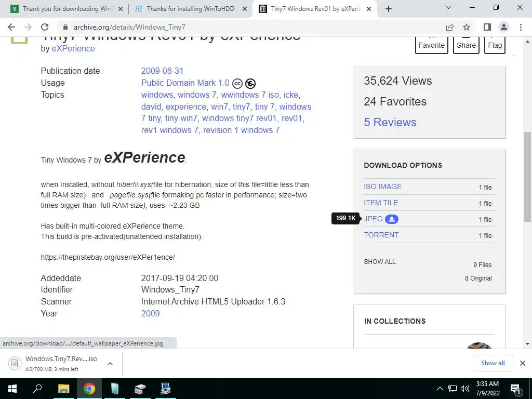Image resolution: width=532 pixels, height=399 pixels.
Task: Close the Thanks for installing WinToHDD tab
Action: (x=245, y=9)
